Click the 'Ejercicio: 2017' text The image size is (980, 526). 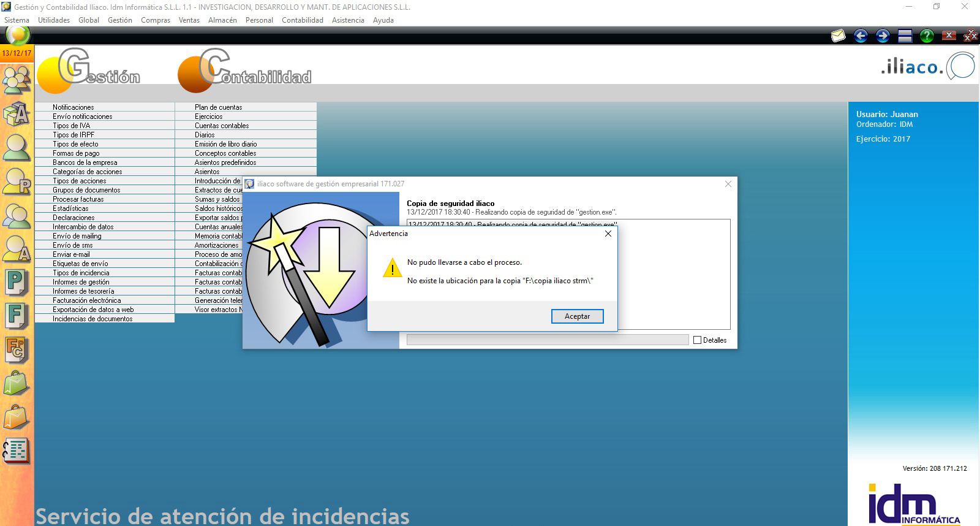[x=883, y=139]
